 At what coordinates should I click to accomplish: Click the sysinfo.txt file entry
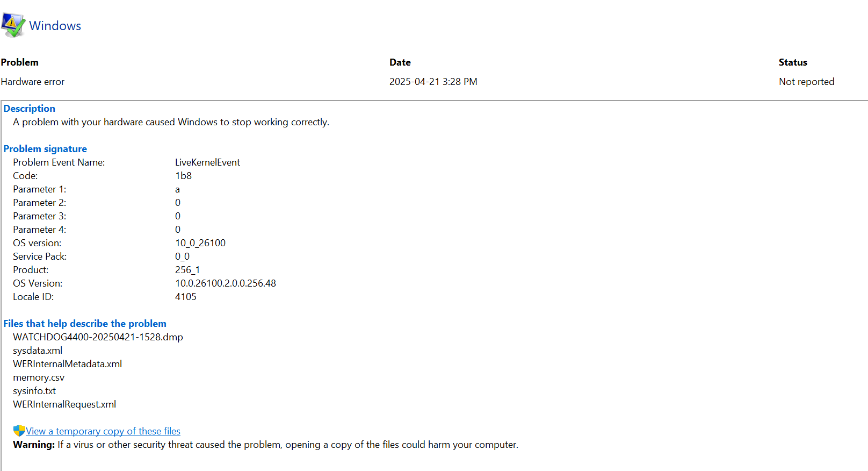pos(34,391)
